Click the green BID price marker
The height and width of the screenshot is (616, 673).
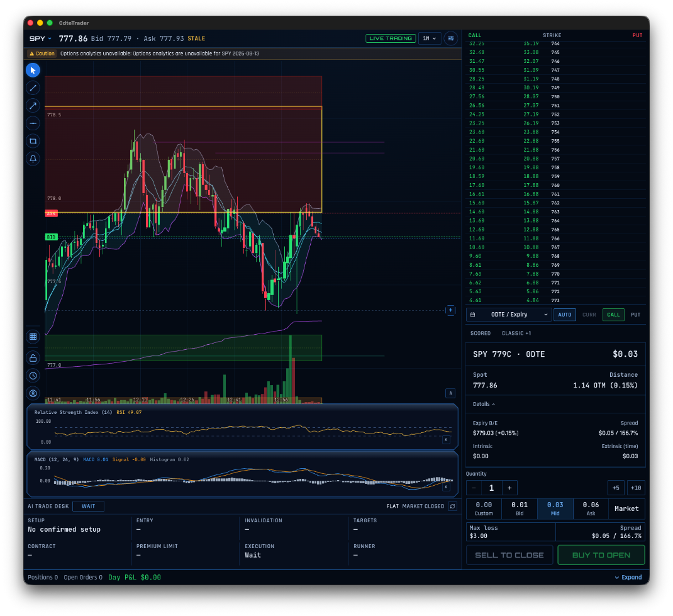[x=51, y=237]
